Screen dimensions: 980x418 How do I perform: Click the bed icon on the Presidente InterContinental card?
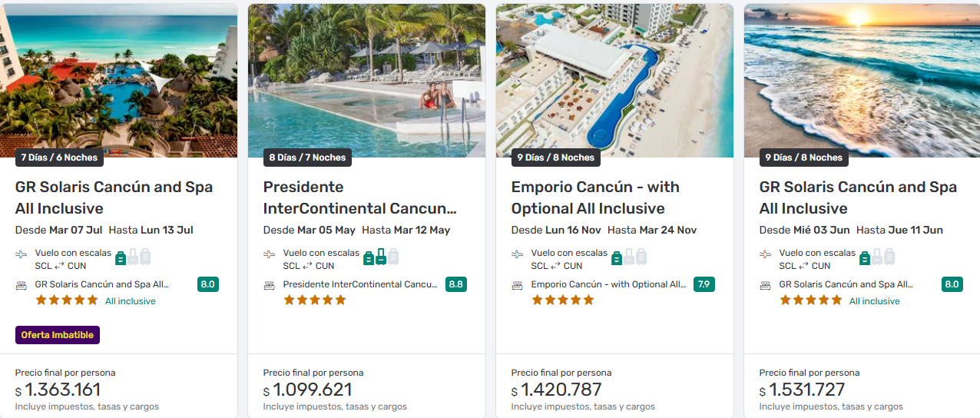269,285
